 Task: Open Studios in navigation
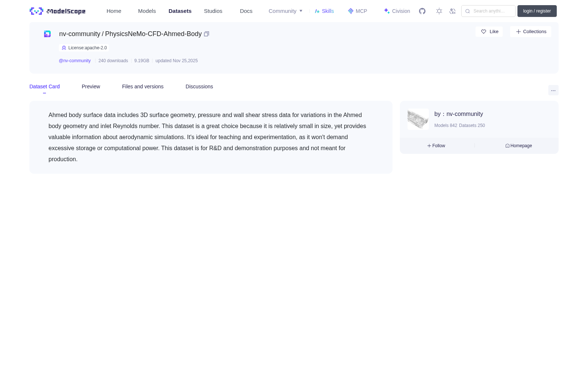pos(213,11)
